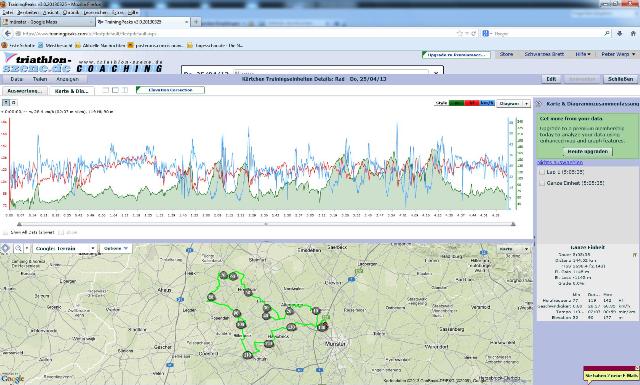This screenshot has width=640, height=385.
Task: Click the browser downloads arrow icon
Action: [x=620, y=33]
